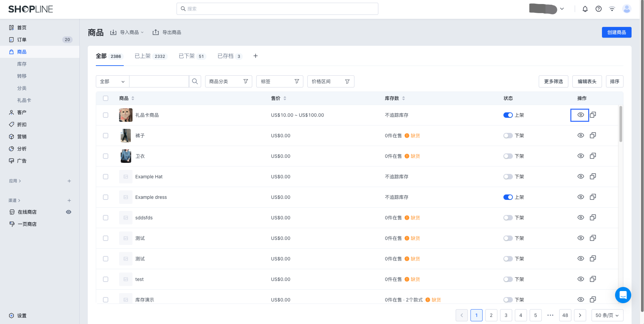Open the 导入商品 dropdown menu
Viewport: 644px width, 324px height.
127,32
